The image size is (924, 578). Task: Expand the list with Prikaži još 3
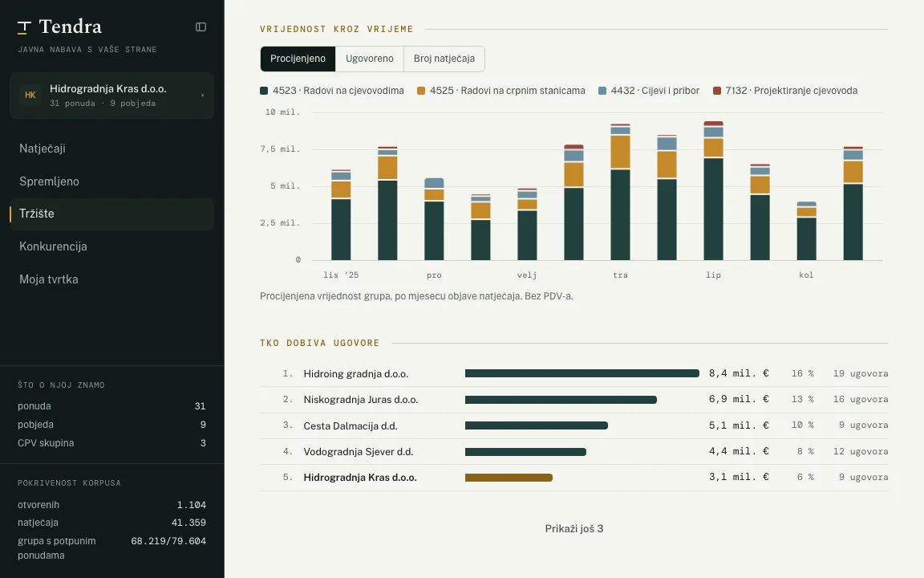click(574, 529)
